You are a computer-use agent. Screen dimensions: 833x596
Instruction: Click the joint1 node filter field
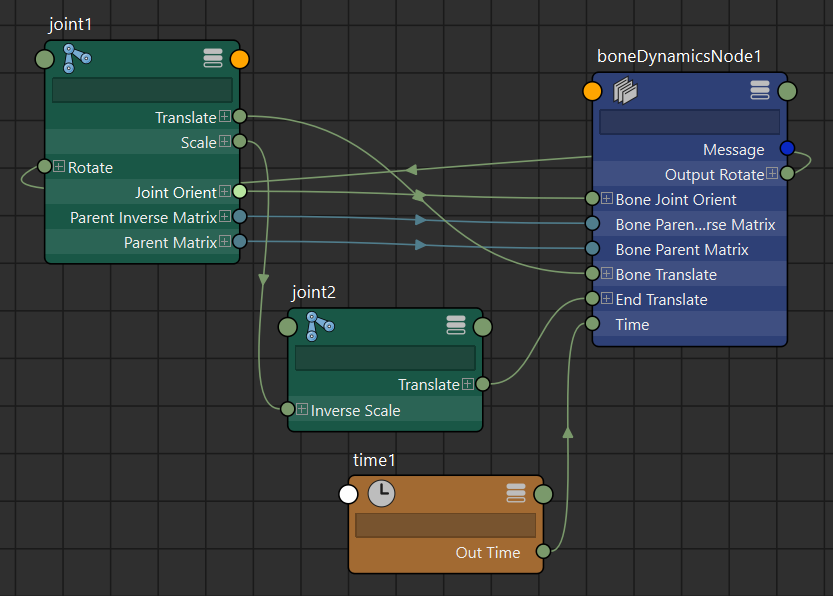[x=142, y=90]
